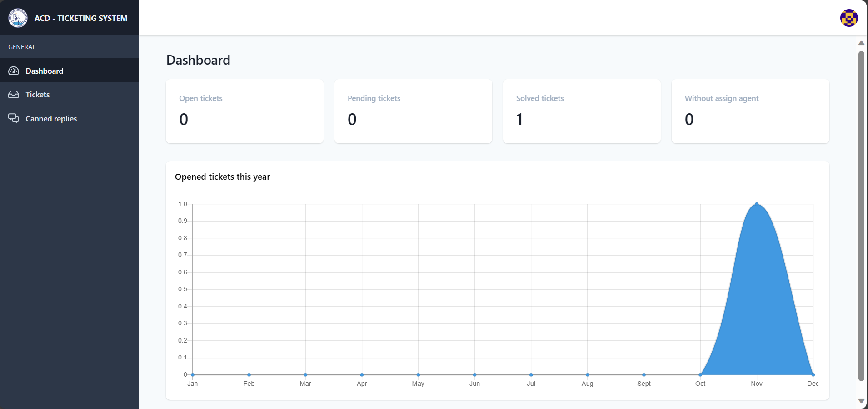Viewport: 868px width, 409px height.
Task: Click the Nov peak data point
Action: 757,204
